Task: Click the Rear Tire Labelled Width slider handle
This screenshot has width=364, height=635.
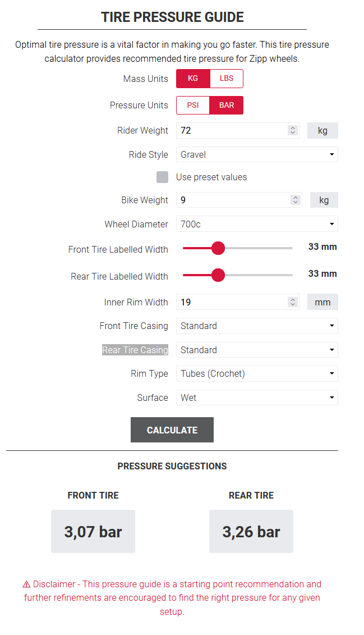Action: click(218, 275)
